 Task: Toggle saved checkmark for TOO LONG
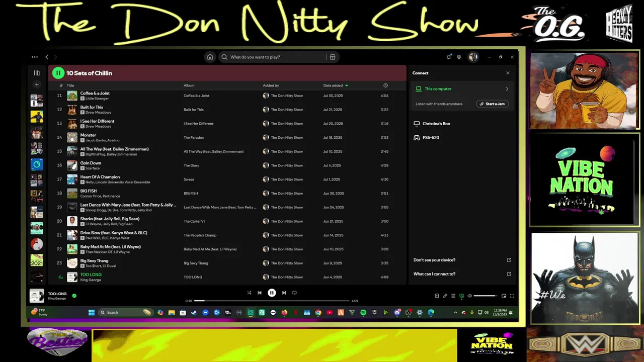coord(74,296)
